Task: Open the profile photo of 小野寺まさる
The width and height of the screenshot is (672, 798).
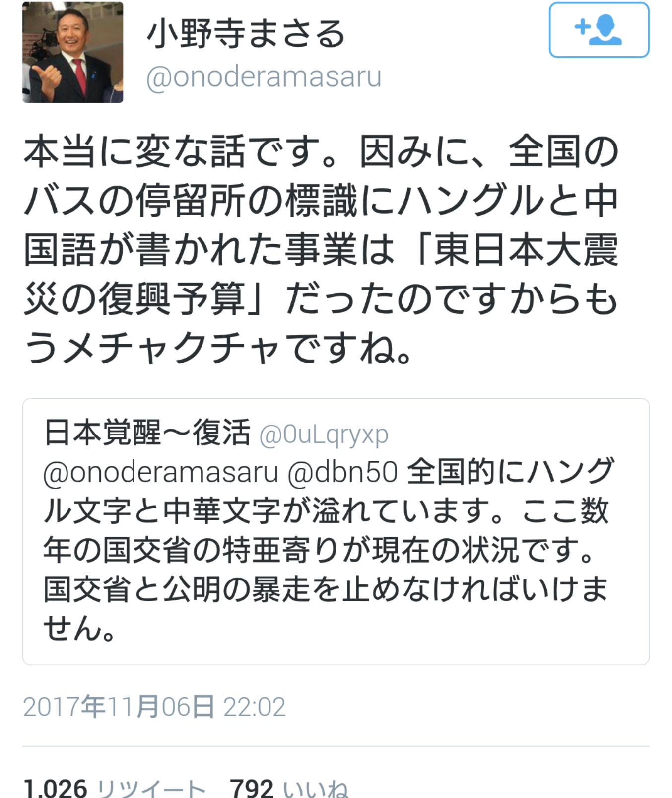Action: 73,52
